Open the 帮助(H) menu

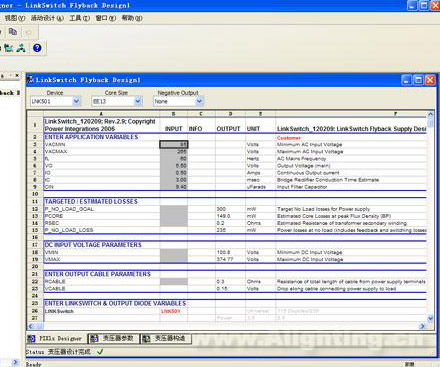click(x=132, y=18)
